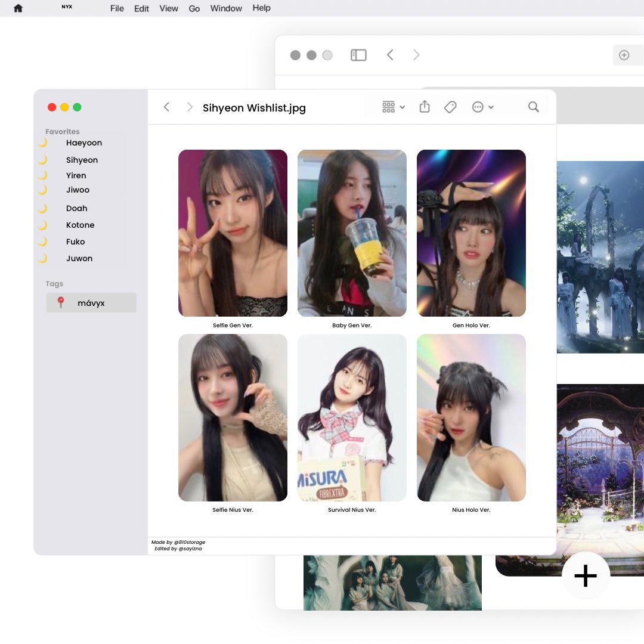Select Kotone in Favorites
644x644 pixels.
click(80, 225)
